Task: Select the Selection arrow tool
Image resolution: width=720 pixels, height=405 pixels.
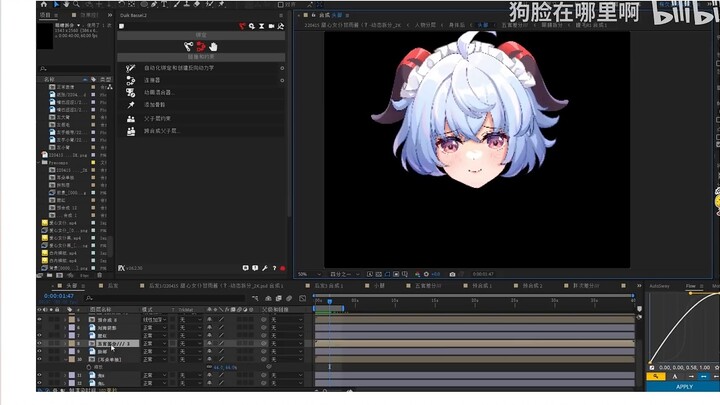Action: (56, 4)
